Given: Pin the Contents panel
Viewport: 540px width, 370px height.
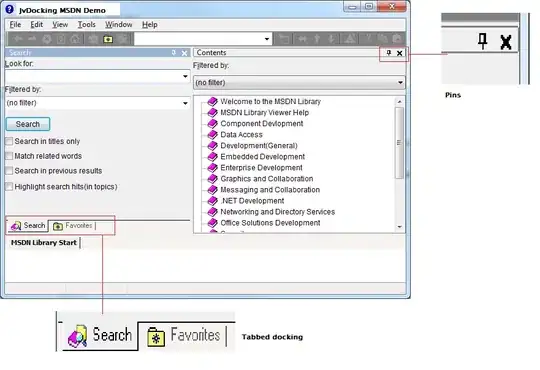Looking at the screenshot, I should coord(389,53).
